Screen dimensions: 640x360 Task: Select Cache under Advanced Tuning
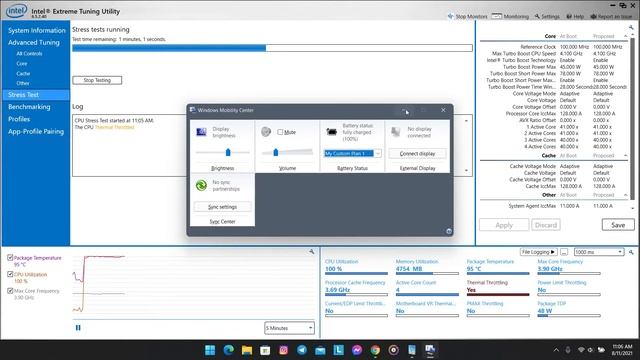click(23, 73)
